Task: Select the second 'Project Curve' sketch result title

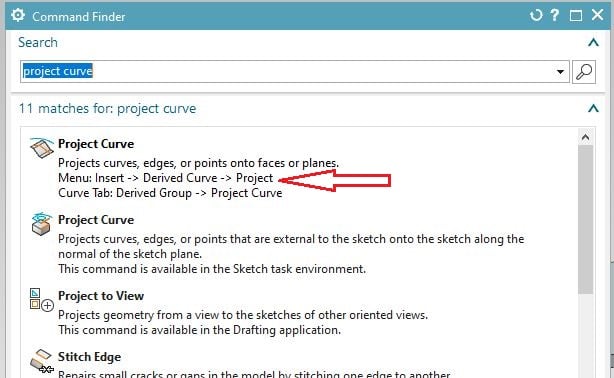Action: pyautogui.click(x=96, y=220)
